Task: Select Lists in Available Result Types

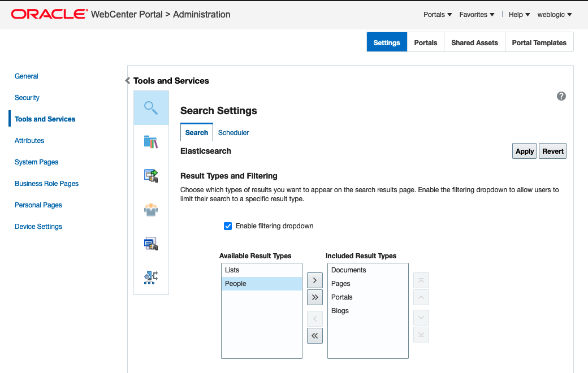Action: point(261,270)
